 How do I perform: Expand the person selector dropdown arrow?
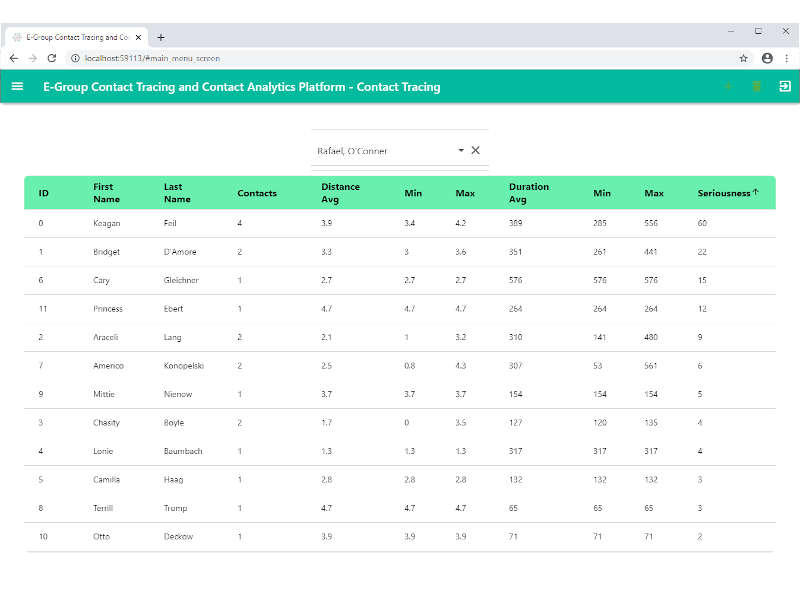[x=461, y=150]
